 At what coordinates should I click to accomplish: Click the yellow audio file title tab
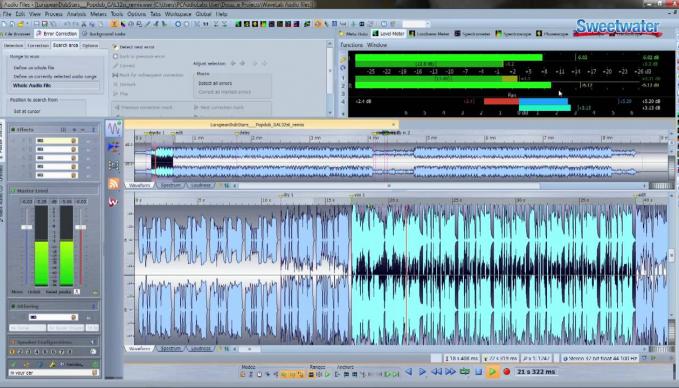261,124
